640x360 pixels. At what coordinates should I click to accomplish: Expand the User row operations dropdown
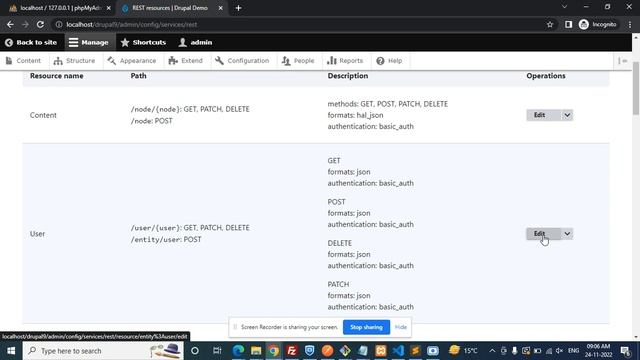567,233
